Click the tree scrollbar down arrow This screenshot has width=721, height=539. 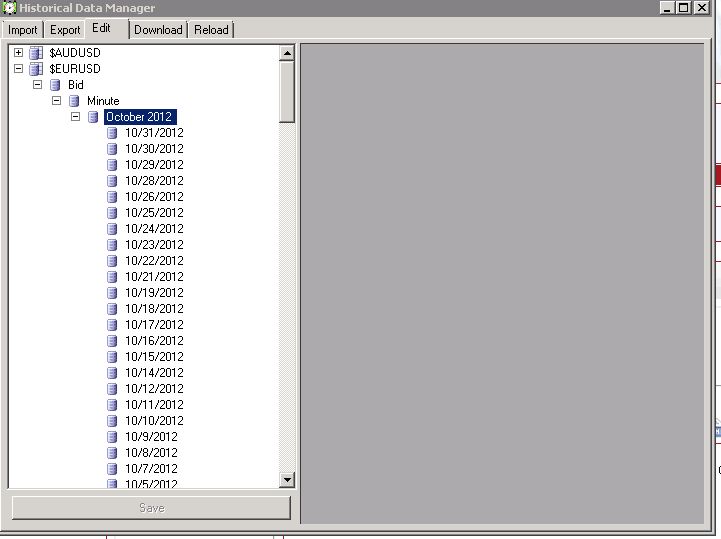click(x=287, y=480)
